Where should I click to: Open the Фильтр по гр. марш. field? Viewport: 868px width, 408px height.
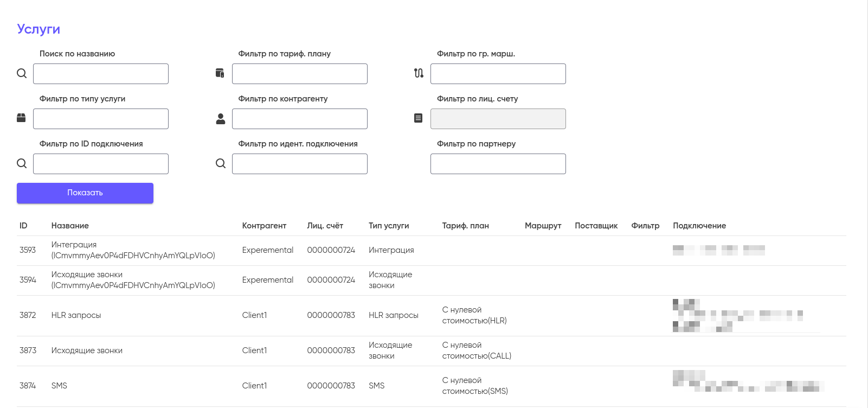498,74
